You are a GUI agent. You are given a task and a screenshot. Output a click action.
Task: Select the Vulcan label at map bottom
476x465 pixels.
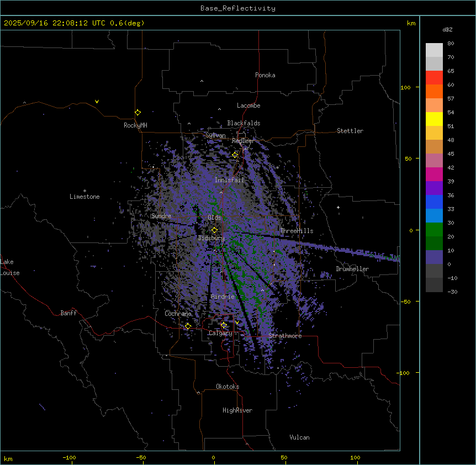tap(299, 438)
